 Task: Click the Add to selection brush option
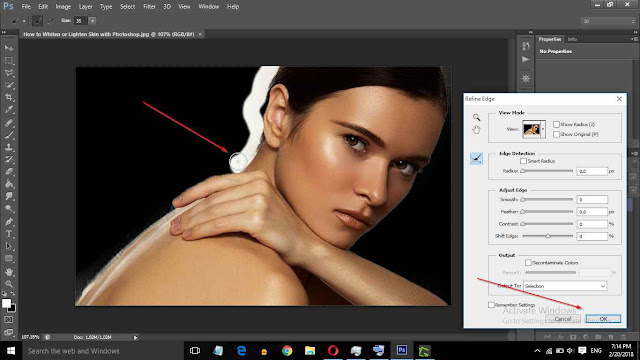click(37, 20)
